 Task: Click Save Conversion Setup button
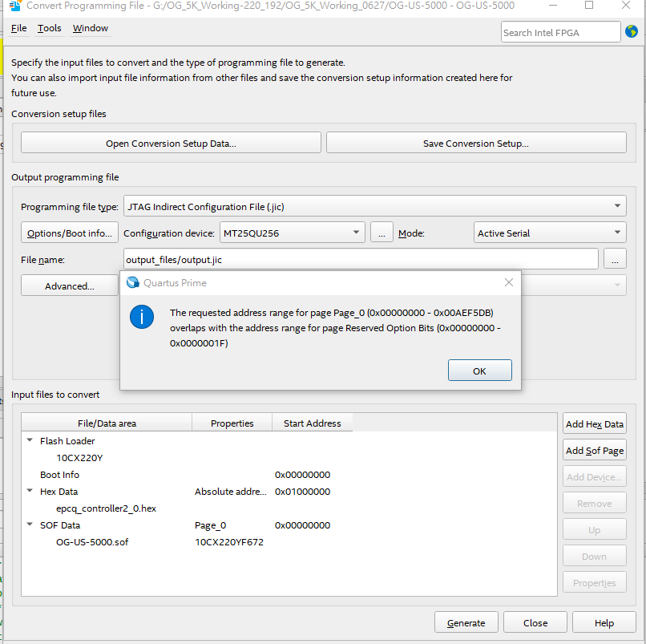[x=476, y=143]
